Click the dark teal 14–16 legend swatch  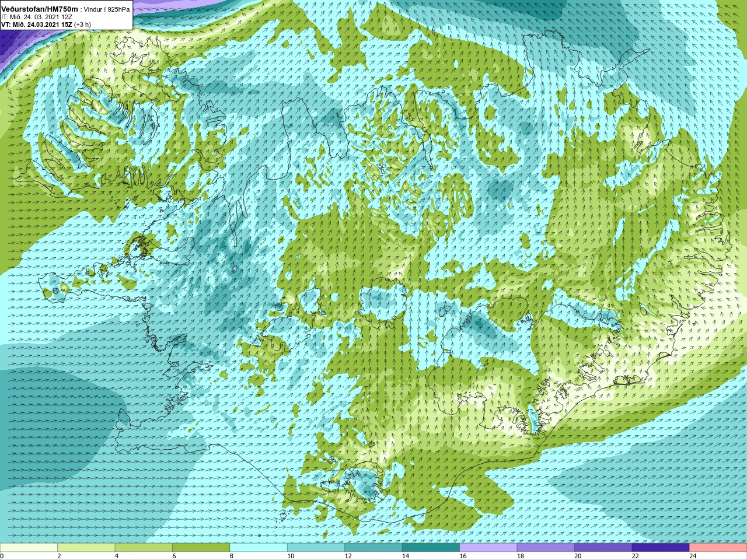(x=431, y=548)
